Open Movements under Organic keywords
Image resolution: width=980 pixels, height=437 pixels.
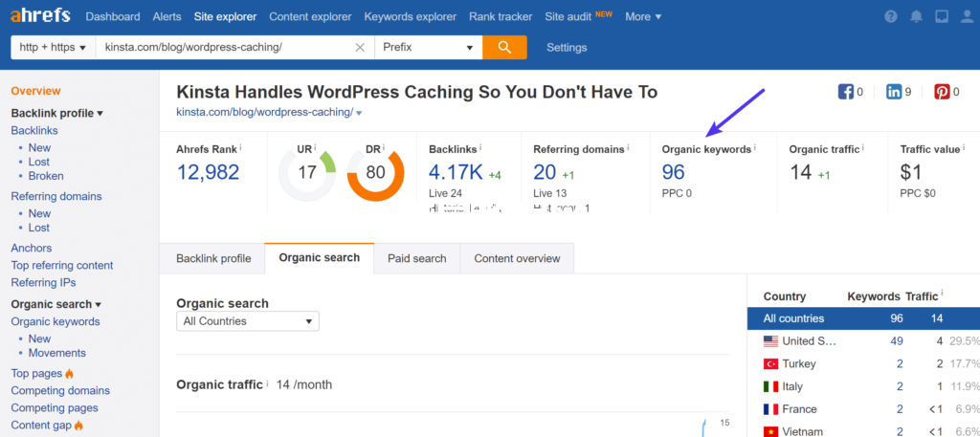click(x=56, y=353)
